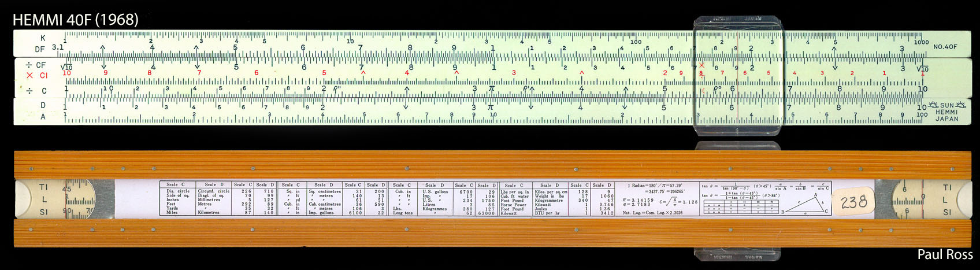Click the ρ" gauge mark on C scale
980x270 pixels.
pyautogui.click(x=337, y=89)
